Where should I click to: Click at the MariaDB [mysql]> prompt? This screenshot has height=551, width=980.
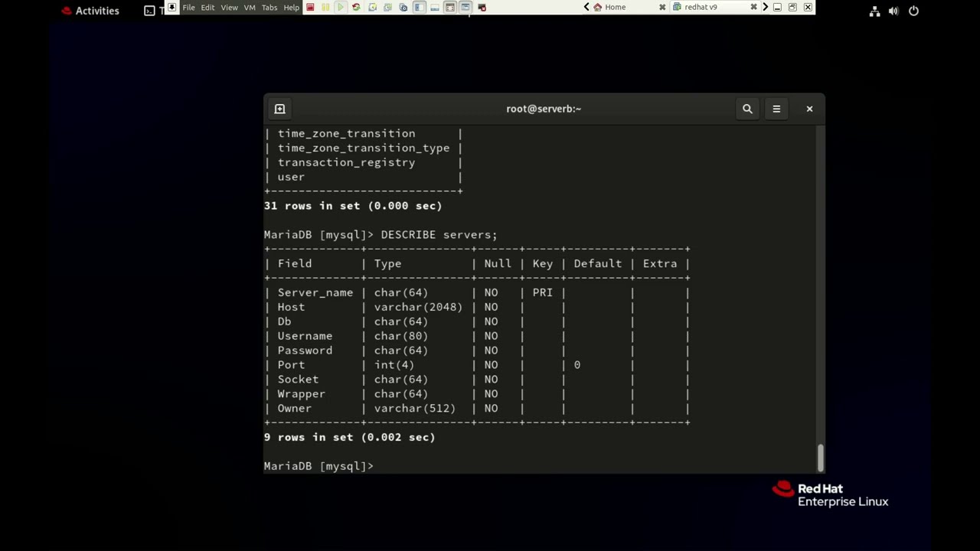[x=318, y=466]
